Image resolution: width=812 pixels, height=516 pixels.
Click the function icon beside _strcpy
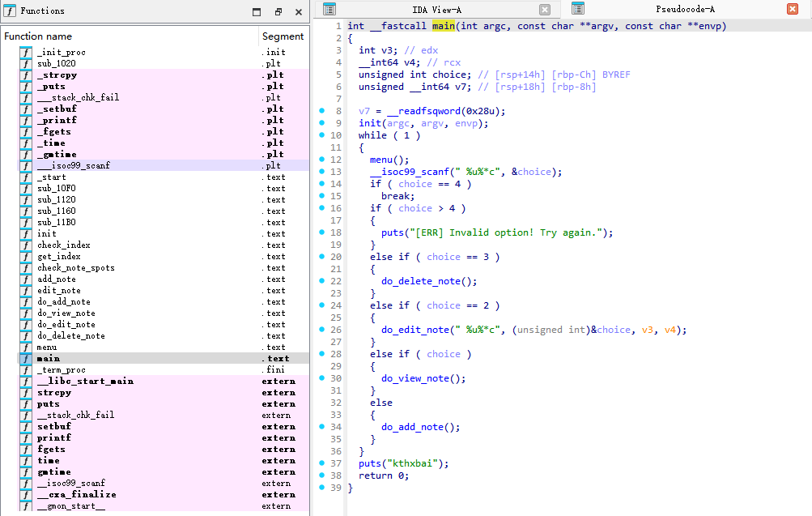pyautogui.click(x=26, y=75)
